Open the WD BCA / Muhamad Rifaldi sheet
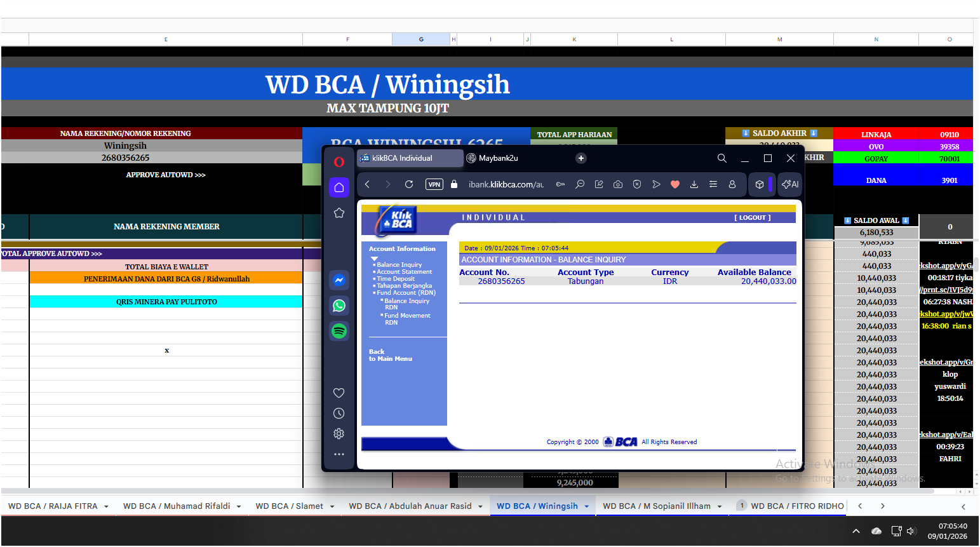Image resolution: width=980 pixels, height=547 pixels. point(177,506)
